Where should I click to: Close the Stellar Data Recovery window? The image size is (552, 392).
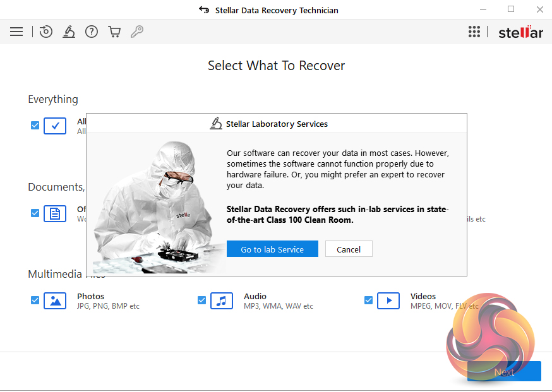tap(539, 10)
